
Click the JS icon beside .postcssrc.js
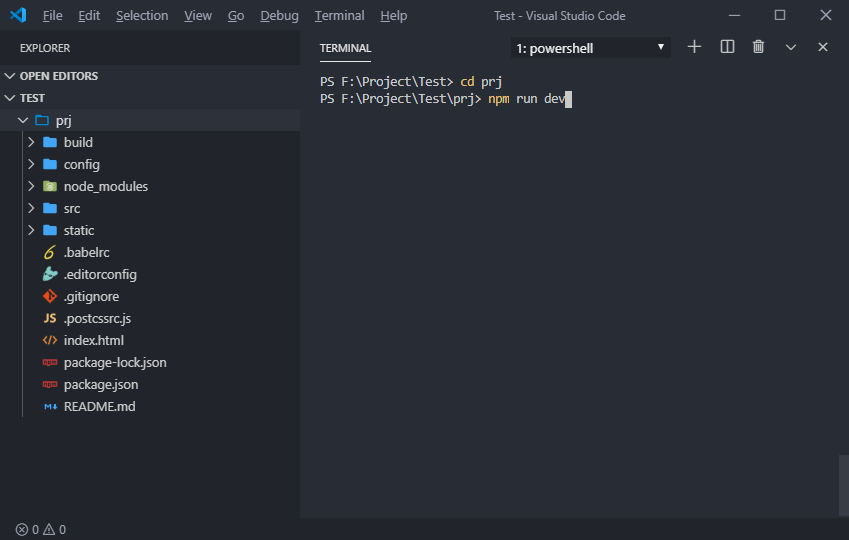click(x=50, y=318)
